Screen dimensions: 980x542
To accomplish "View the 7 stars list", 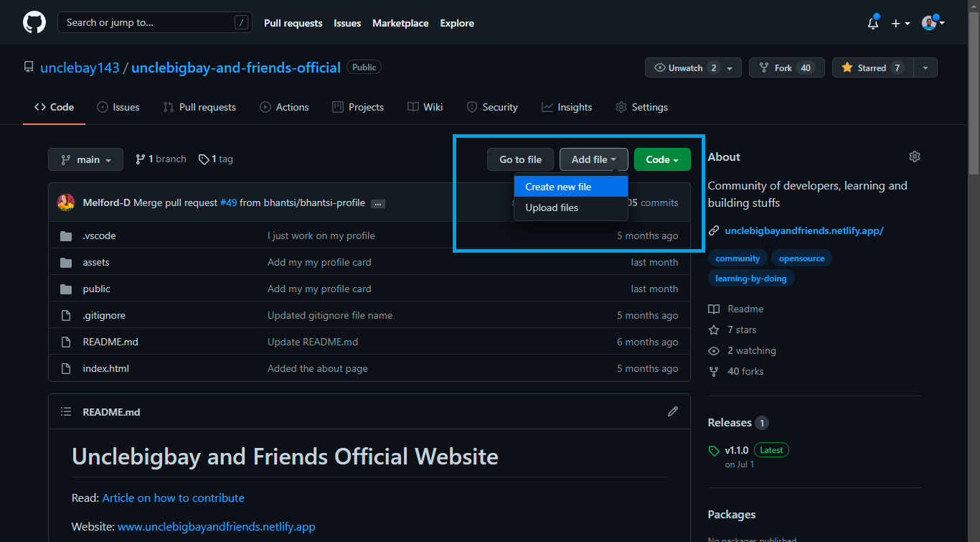I will (x=732, y=330).
